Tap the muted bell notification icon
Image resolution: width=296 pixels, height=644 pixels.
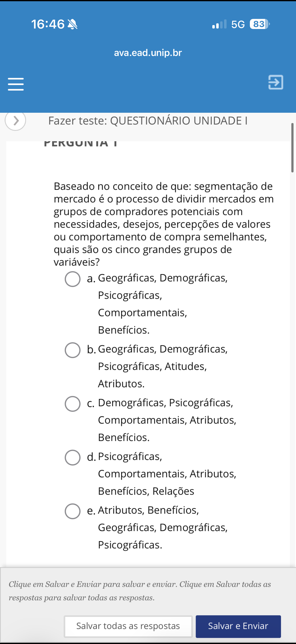73,25
